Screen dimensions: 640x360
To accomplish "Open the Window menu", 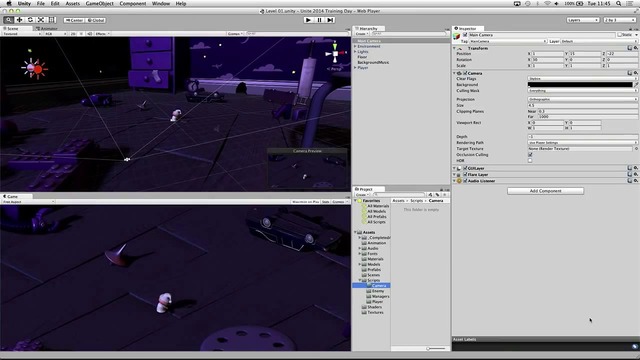I will (x=161, y=4).
